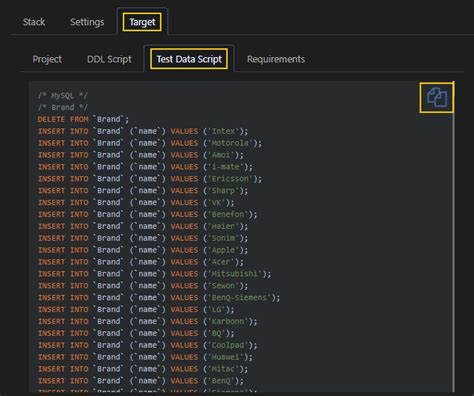
Task: Click the INSERT line with 'BenQ' only
Action: [141, 381]
